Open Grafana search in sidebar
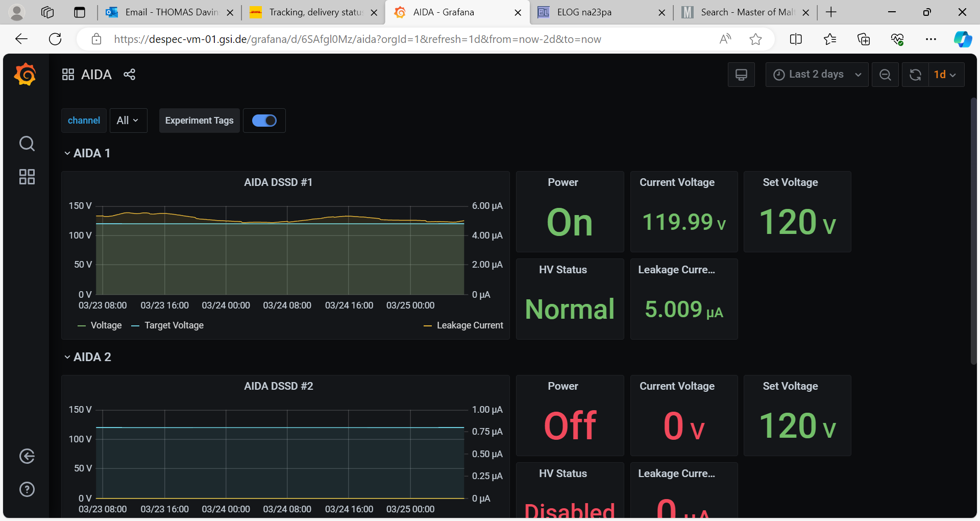Screen dimensions: 980x521 click(x=27, y=144)
